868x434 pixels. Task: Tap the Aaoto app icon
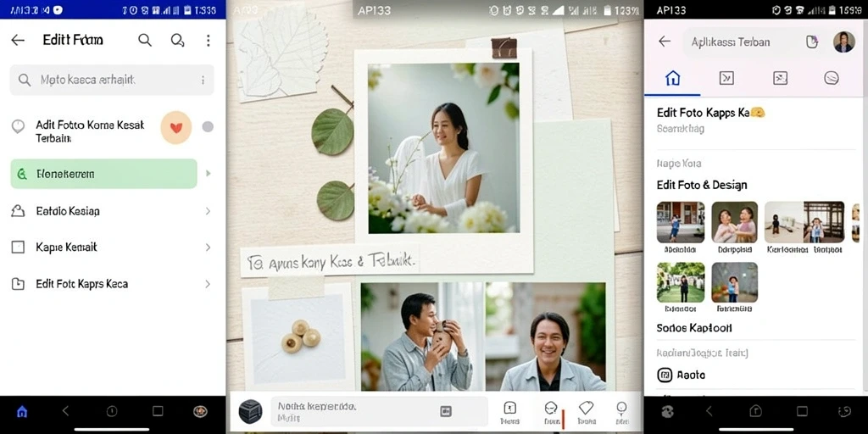point(665,376)
